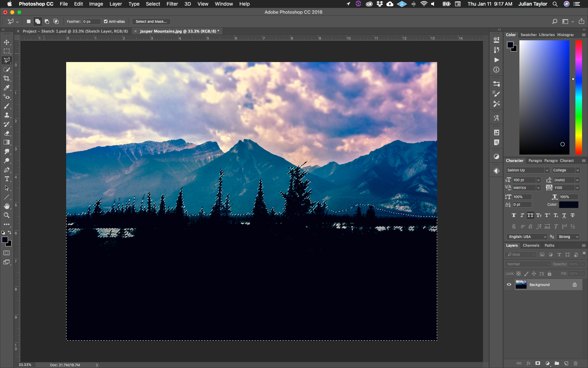
Task: Open the Normal blend mode dropdown
Action: [528, 264]
